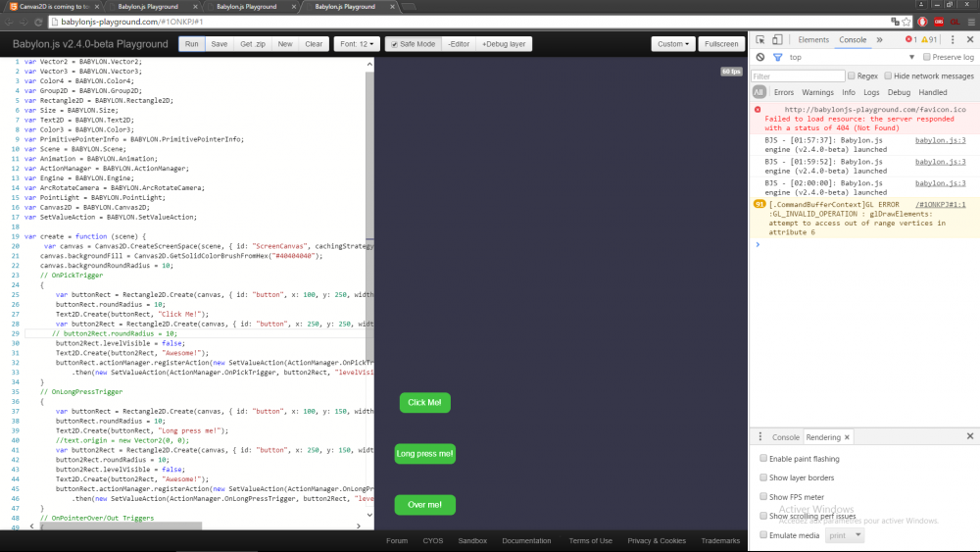This screenshot has width=980, height=552.
Task: Save the playground snippet
Action: 219,44
